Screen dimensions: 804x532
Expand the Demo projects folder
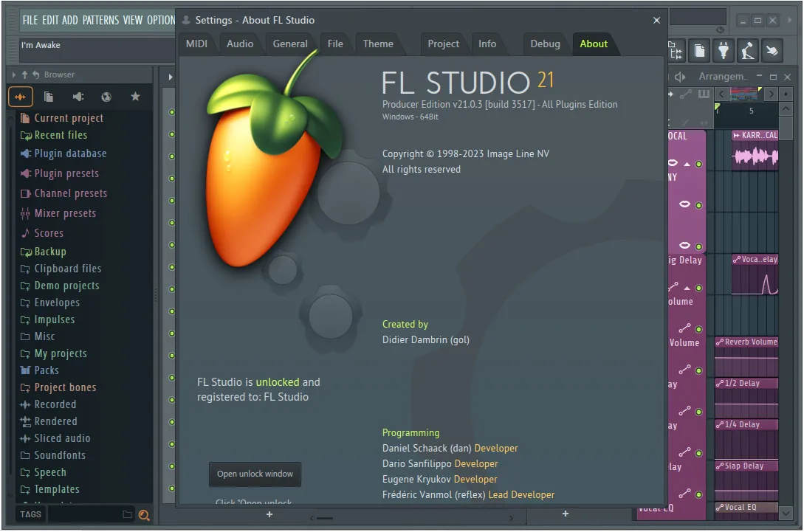coord(66,286)
